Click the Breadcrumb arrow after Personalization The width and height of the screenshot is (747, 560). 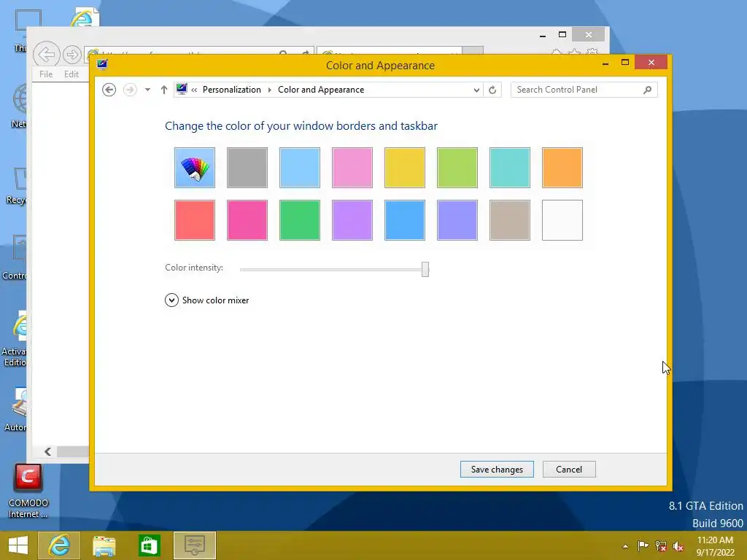[270, 90]
